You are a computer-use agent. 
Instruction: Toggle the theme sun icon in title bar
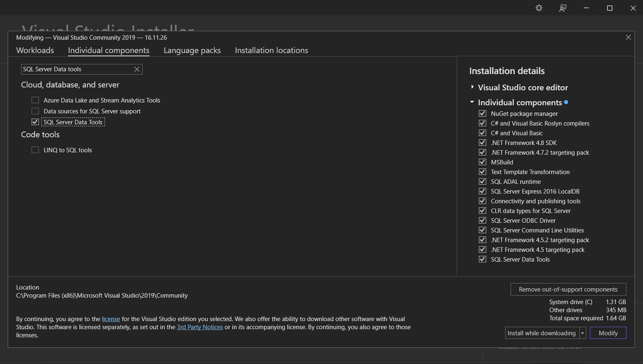(x=539, y=8)
